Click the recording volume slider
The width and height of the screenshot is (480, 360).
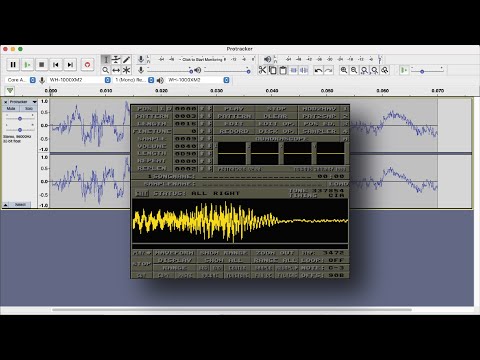[x=170, y=71]
